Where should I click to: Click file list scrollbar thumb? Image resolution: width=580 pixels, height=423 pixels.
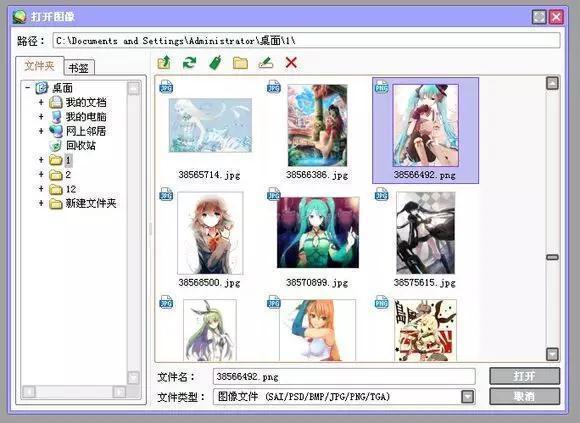click(552, 257)
